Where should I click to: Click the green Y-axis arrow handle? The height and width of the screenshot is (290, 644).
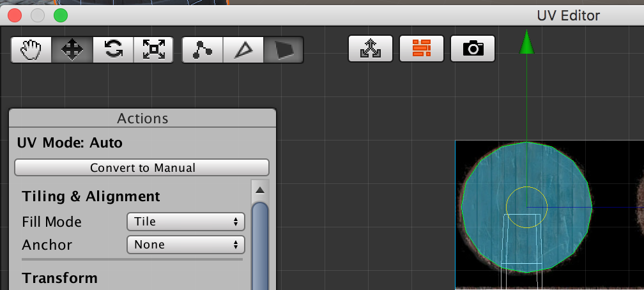[x=526, y=42]
